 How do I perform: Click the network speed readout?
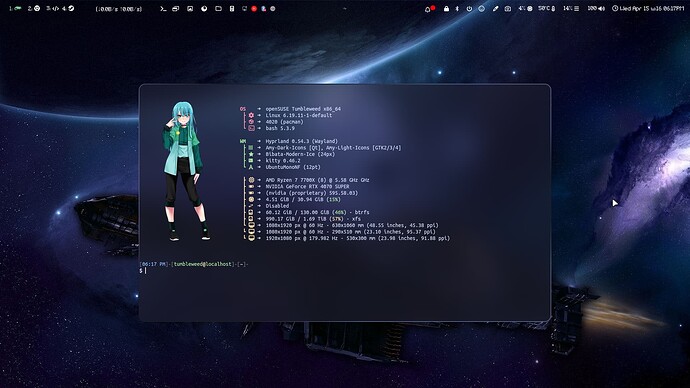(x=119, y=9)
